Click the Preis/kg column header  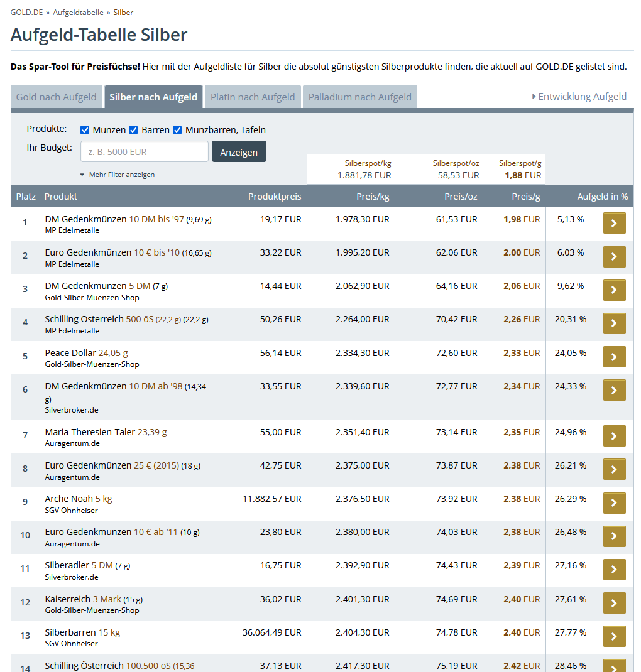(x=373, y=197)
